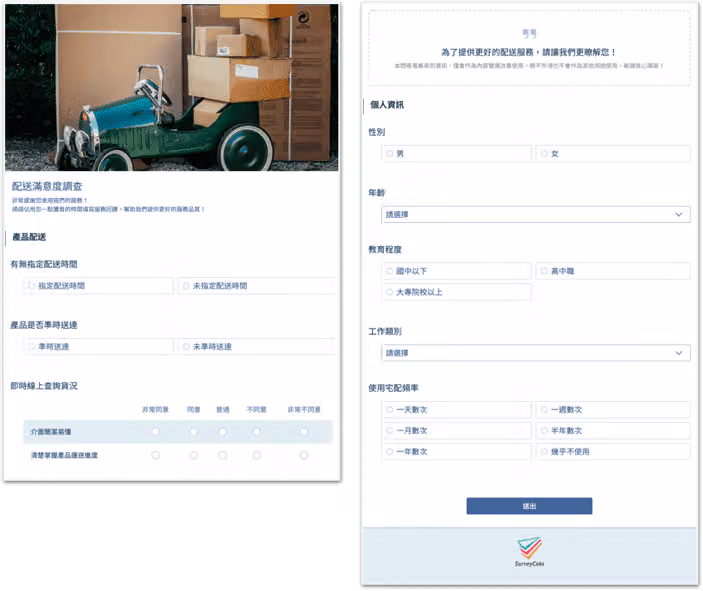Mark 普通 for 介面簡潔易懂

pos(222,432)
